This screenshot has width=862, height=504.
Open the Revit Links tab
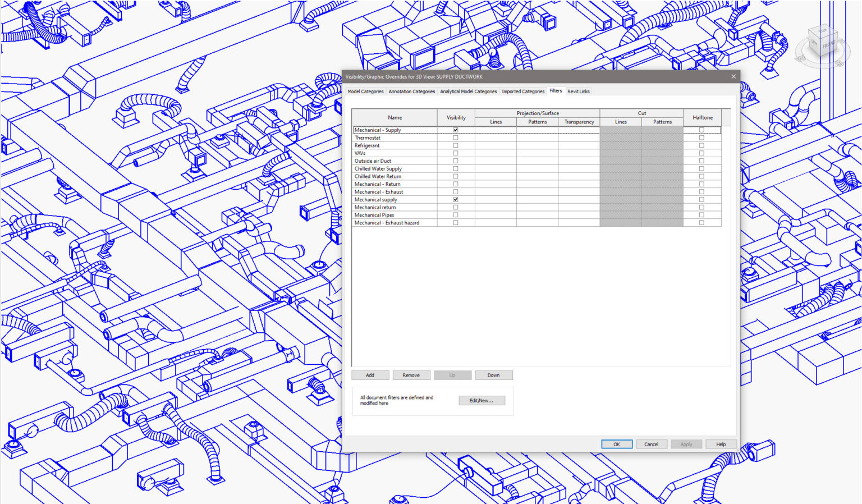tap(579, 91)
